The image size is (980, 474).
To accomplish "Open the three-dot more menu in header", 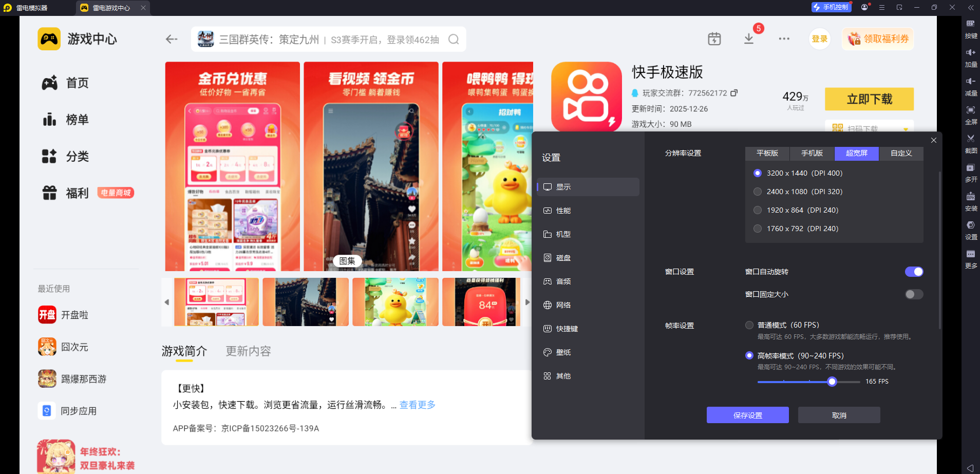I will pyautogui.click(x=784, y=39).
